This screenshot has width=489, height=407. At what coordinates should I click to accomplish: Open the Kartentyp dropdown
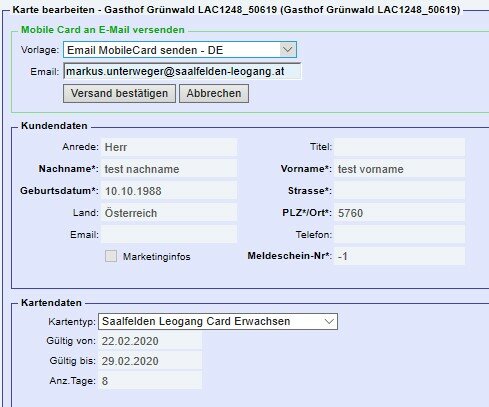tap(218, 321)
